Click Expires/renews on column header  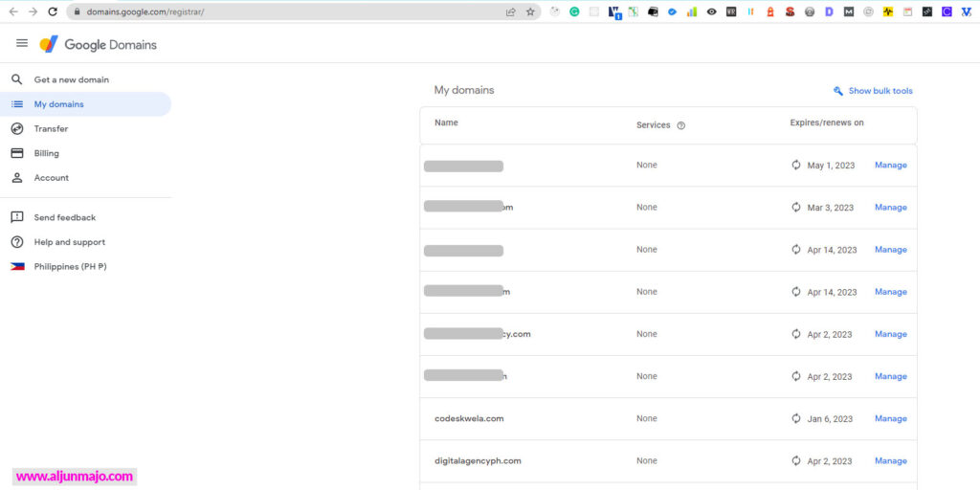tap(827, 122)
